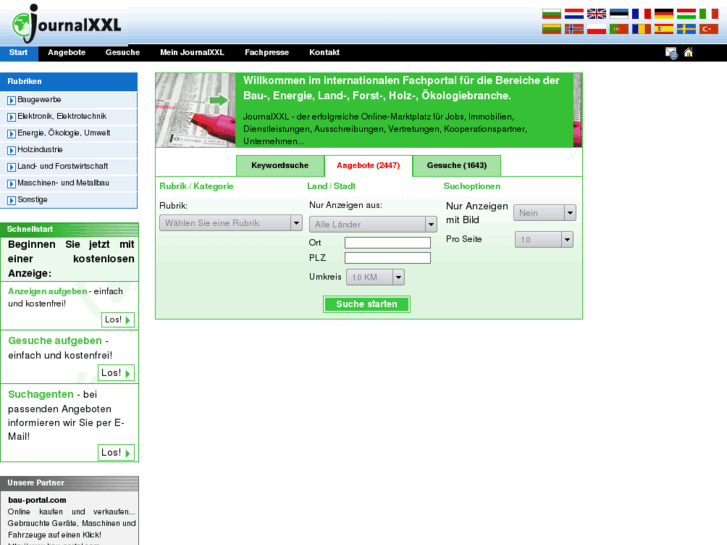Open the Umkreis 10 KM dropdown
The image size is (727, 545).
[375, 277]
